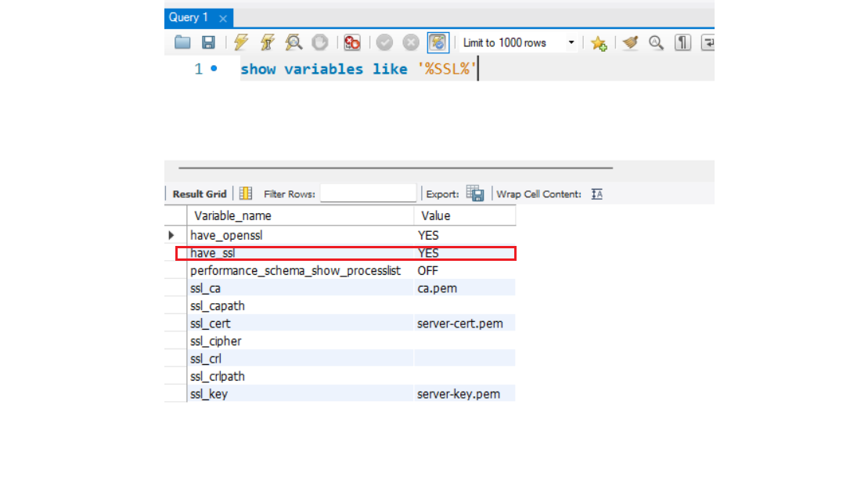The image size is (868, 477).
Task: Beautify the query with the broom icon
Action: 630,42
